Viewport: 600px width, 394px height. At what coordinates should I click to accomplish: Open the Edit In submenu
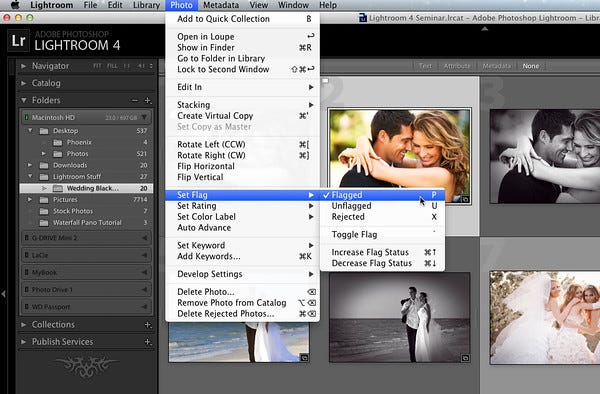[243, 87]
